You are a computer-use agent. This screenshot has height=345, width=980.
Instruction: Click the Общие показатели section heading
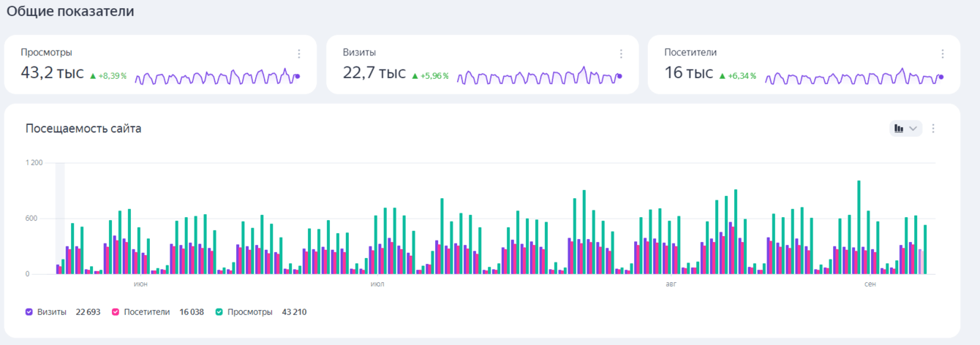coord(70,12)
